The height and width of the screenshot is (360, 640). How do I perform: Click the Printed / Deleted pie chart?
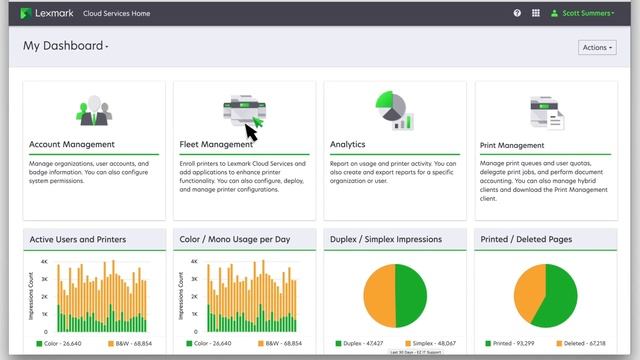(546, 296)
